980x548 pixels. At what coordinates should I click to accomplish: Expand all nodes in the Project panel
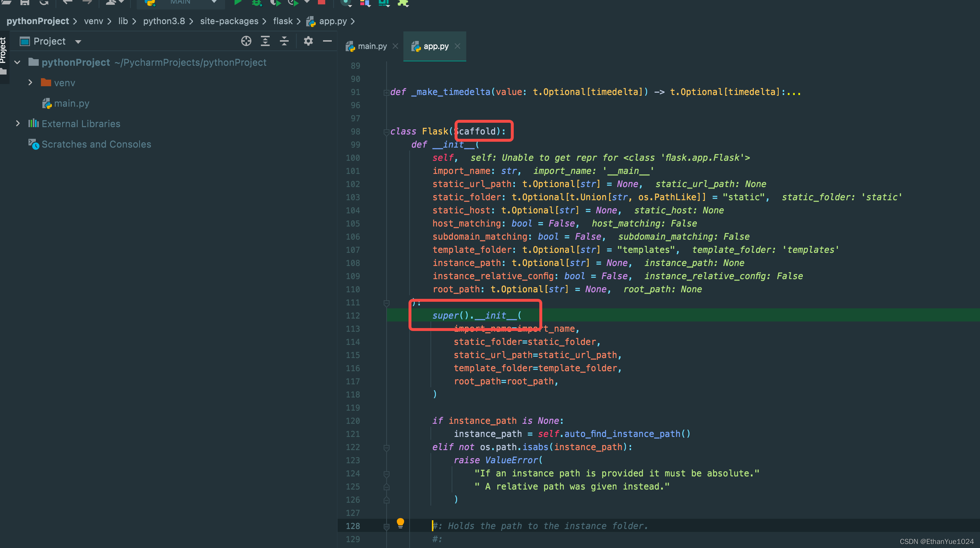[265, 41]
